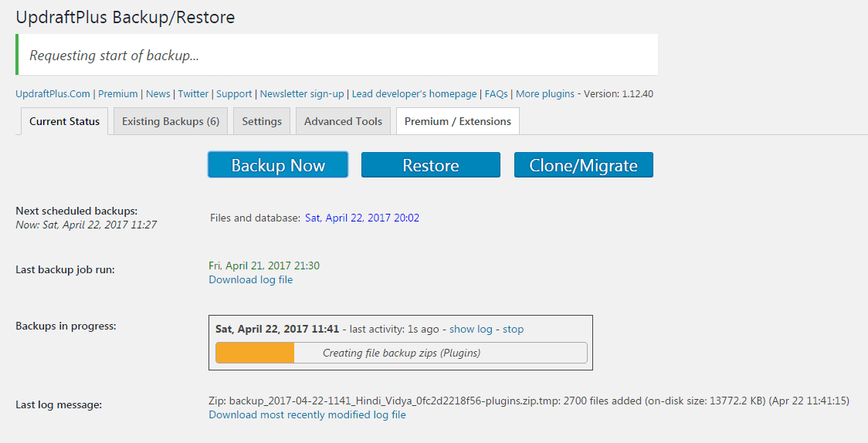Image resolution: width=868 pixels, height=443 pixels.
Task: Open the Premium link in header
Action: pos(118,94)
